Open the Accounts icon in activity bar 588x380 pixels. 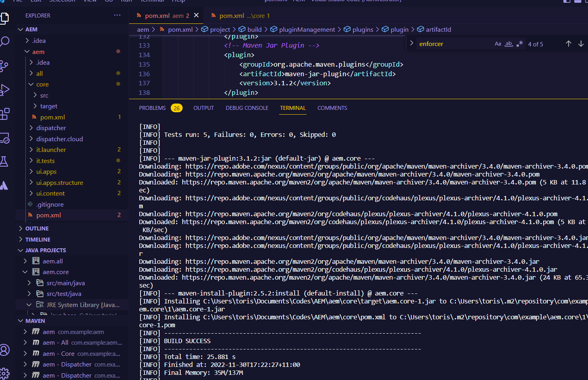pos(4,350)
